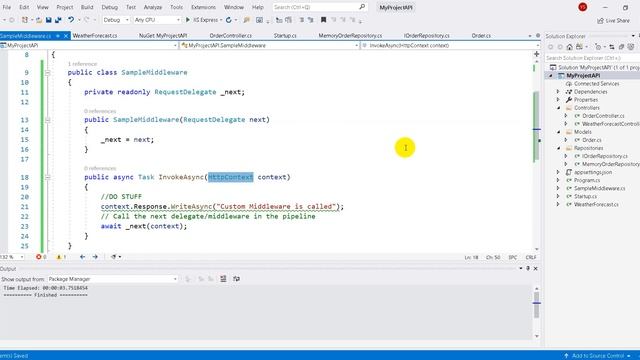The height and width of the screenshot is (360, 640).
Task: Open Any CPU platform dropdown
Action: 157,20
